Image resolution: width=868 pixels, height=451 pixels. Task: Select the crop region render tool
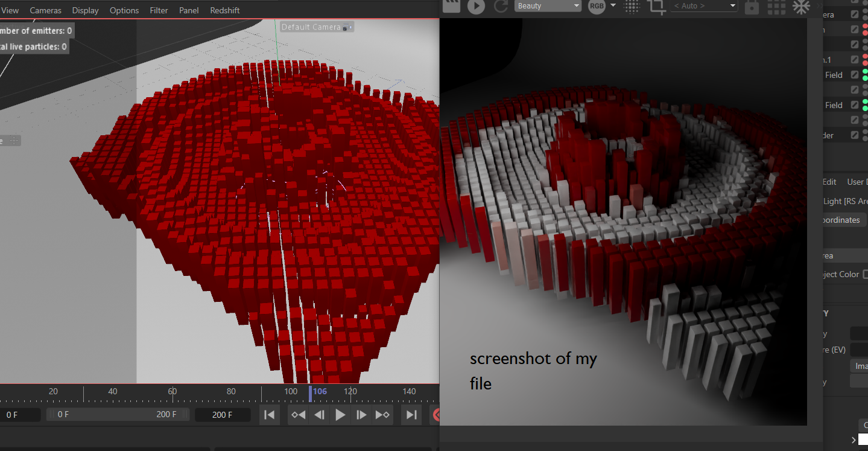coord(656,7)
